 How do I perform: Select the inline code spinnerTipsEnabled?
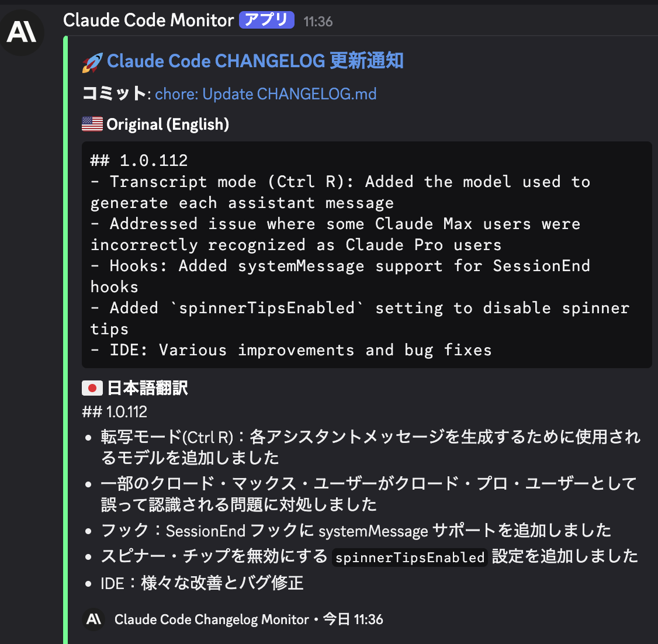pos(410,558)
